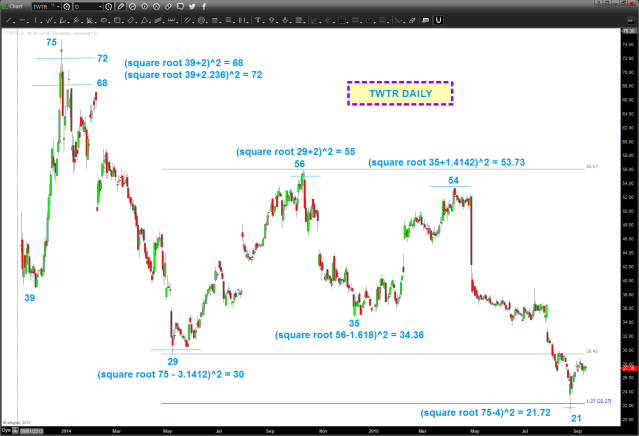The height and width of the screenshot is (436, 639).
Task: Share chart via Facebook icon
Action: click(x=204, y=7)
